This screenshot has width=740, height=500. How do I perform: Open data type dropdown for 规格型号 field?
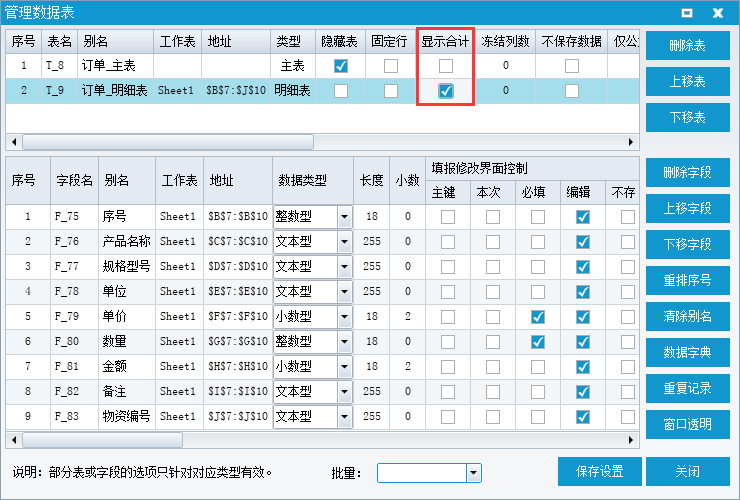click(x=345, y=267)
